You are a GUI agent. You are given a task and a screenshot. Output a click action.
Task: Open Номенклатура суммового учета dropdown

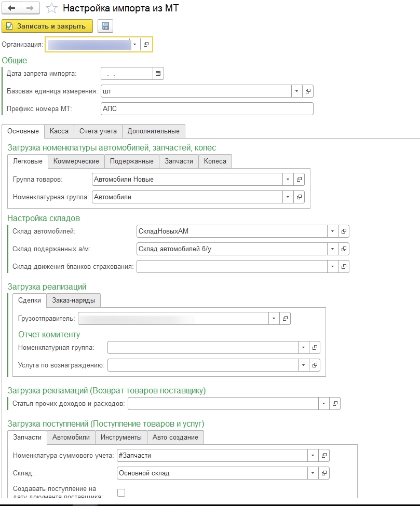(313, 455)
